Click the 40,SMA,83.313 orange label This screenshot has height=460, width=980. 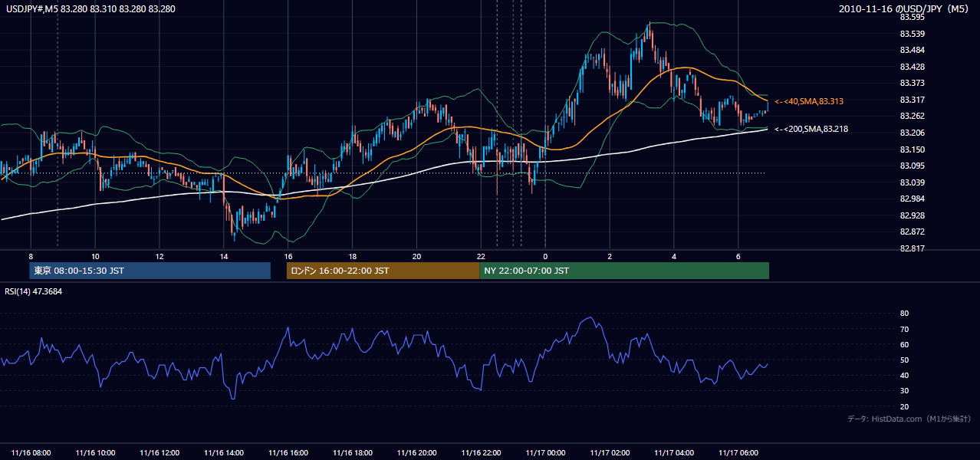coord(808,101)
